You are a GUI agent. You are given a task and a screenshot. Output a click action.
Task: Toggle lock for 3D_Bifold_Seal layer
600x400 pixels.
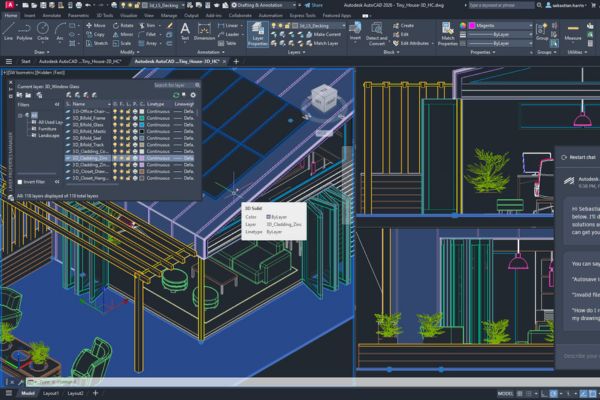(x=128, y=138)
